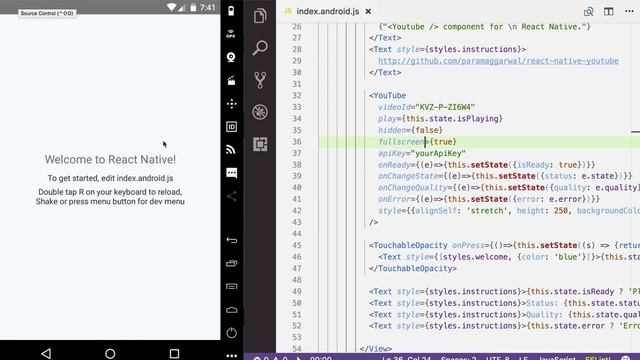The height and width of the screenshot is (360, 640).
Task: Click the emulator power button
Action: (x=231, y=333)
